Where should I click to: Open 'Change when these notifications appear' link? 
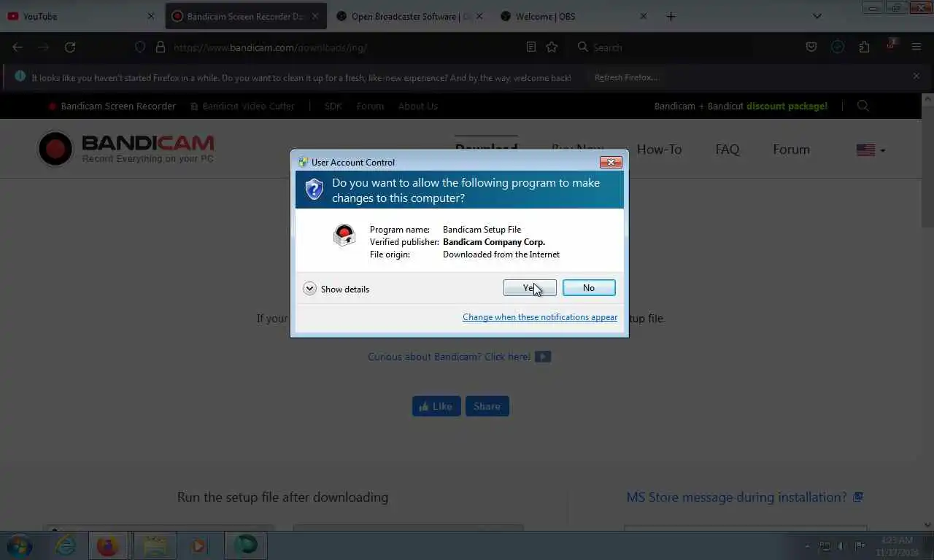[540, 317]
